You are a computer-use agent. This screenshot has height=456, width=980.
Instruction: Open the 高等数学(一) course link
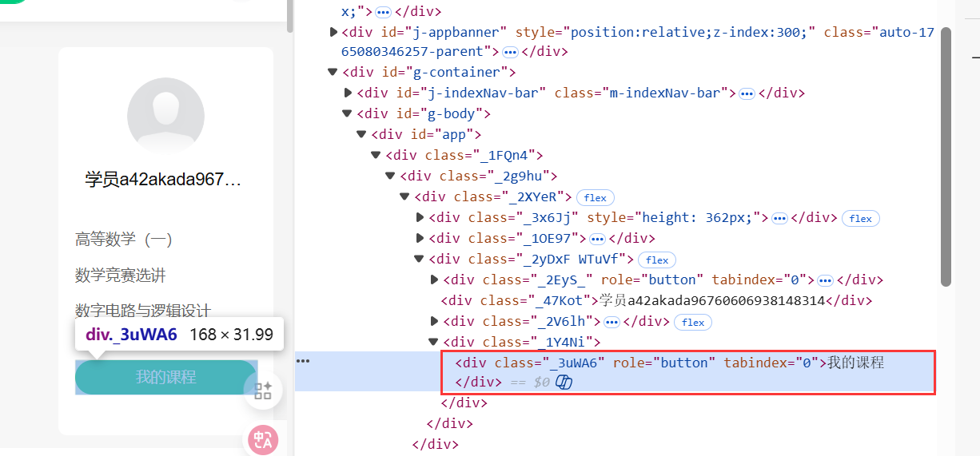124,239
